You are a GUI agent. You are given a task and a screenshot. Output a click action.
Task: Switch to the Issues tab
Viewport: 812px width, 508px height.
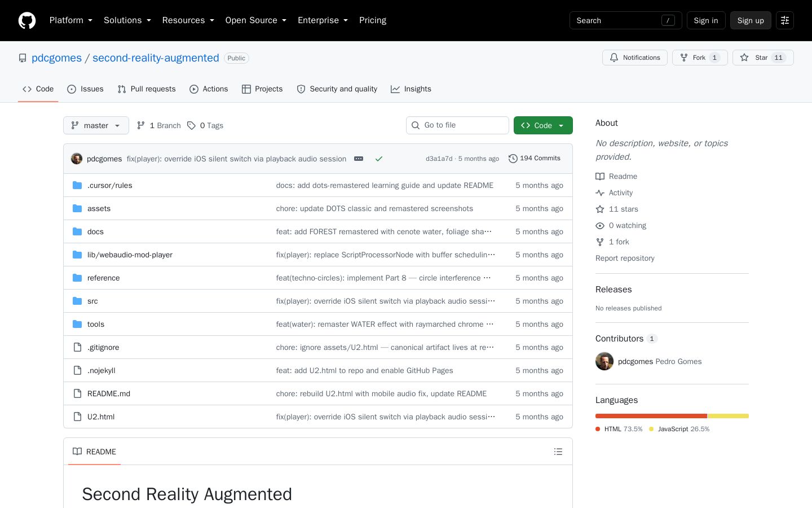click(x=85, y=89)
